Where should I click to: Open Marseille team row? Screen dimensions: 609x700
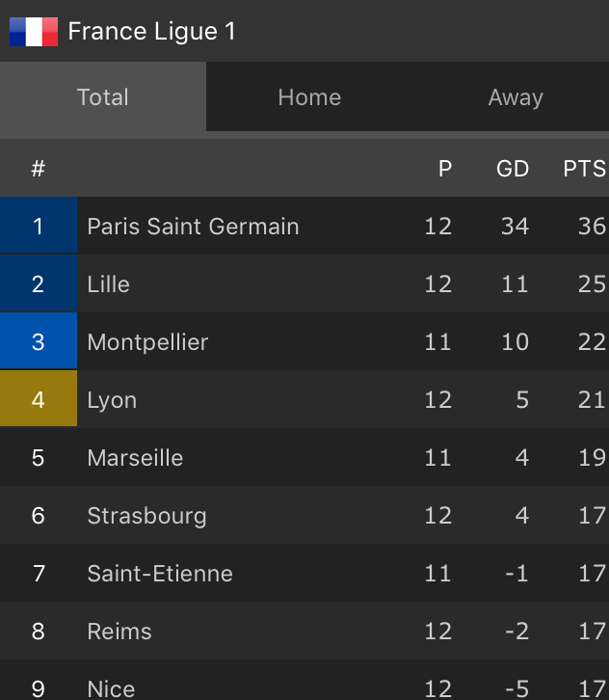pos(135,458)
